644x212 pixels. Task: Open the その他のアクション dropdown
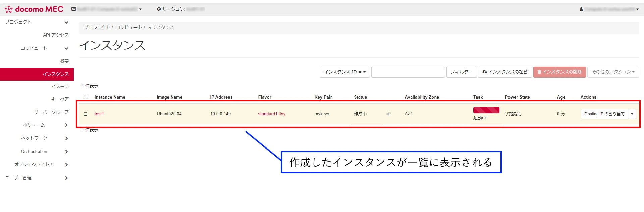pyautogui.click(x=613, y=72)
